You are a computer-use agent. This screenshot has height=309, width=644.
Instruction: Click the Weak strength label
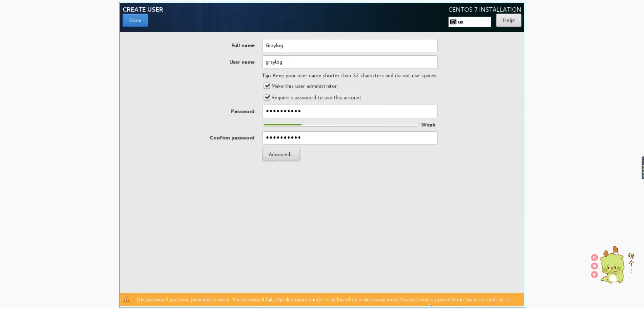(428, 125)
